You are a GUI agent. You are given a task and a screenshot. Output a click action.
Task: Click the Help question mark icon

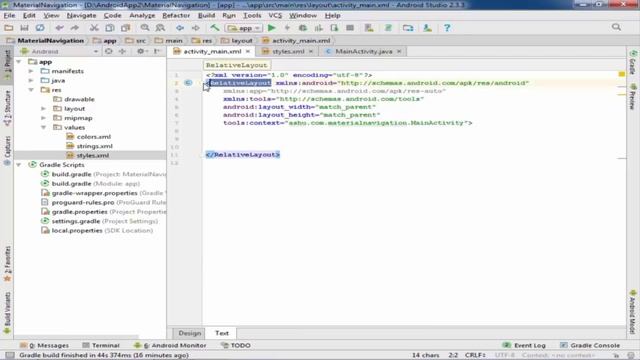(x=447, y=28)
